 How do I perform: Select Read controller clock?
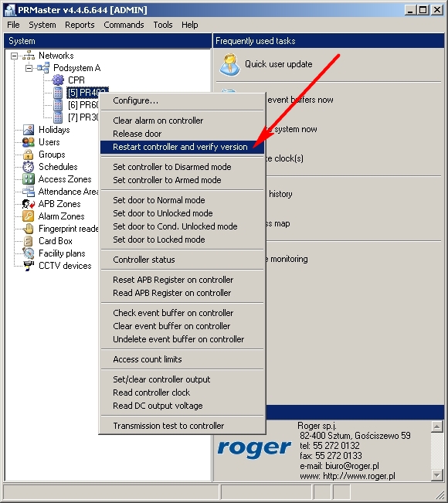coord(182,393)
